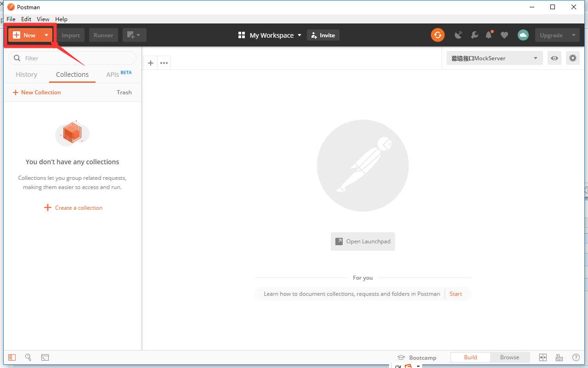Viewport: 588px width, 368px height.
Task: Expand the arrow beside the New button
Action: [46, 35]
